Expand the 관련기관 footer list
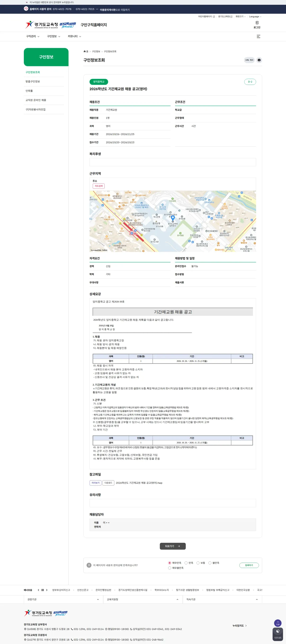This screenshot has height=644, width=286. (x=63, y=599)
